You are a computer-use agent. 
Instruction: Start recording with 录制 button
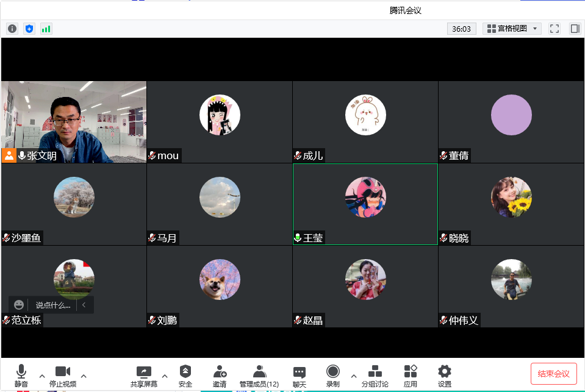[x=332, y=376]
